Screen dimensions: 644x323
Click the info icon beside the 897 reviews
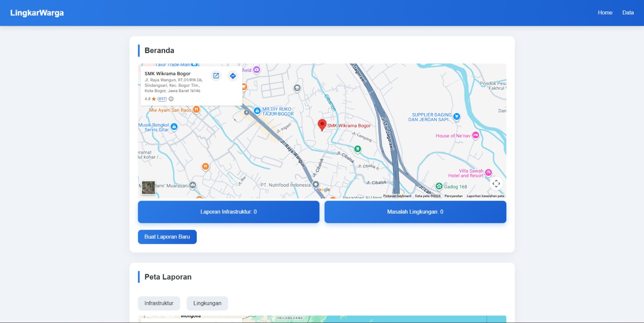coord(171,99)
